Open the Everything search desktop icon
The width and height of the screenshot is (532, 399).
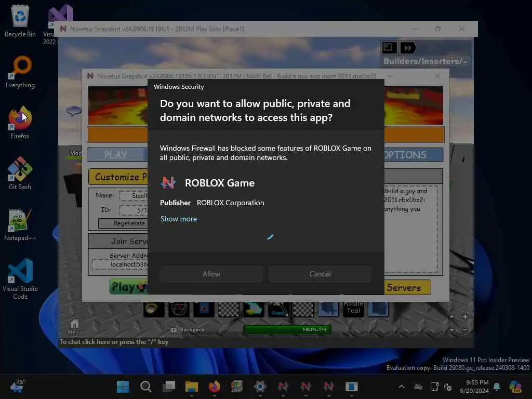click(20, 72)
